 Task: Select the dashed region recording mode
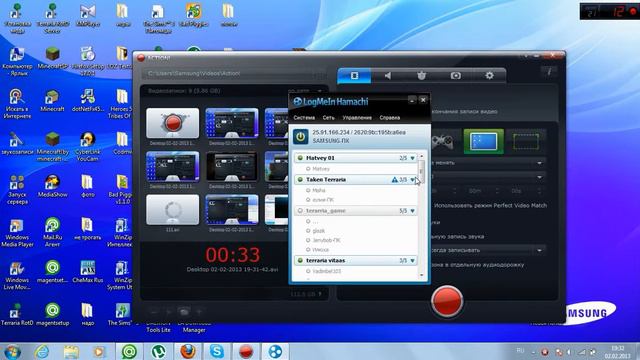tap(526, 142)
